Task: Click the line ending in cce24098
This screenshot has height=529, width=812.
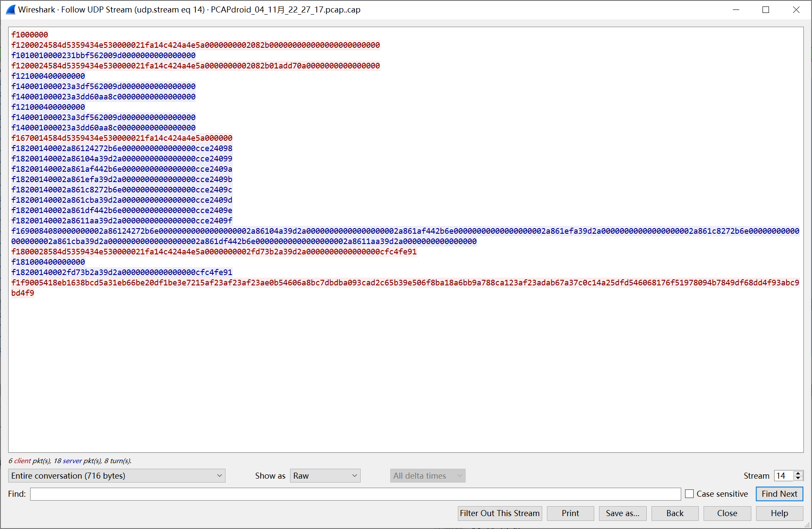Action: [x=122, y=148]
